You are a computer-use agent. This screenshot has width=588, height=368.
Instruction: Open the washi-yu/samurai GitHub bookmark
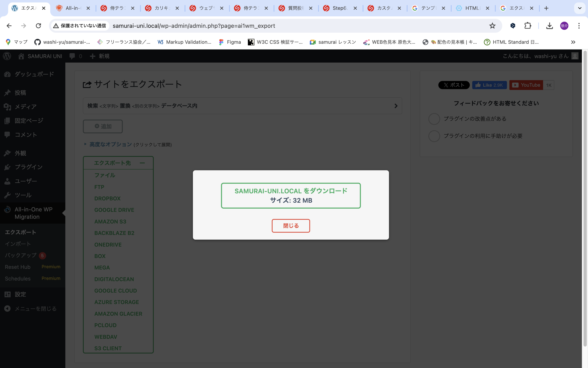(62, 42)
